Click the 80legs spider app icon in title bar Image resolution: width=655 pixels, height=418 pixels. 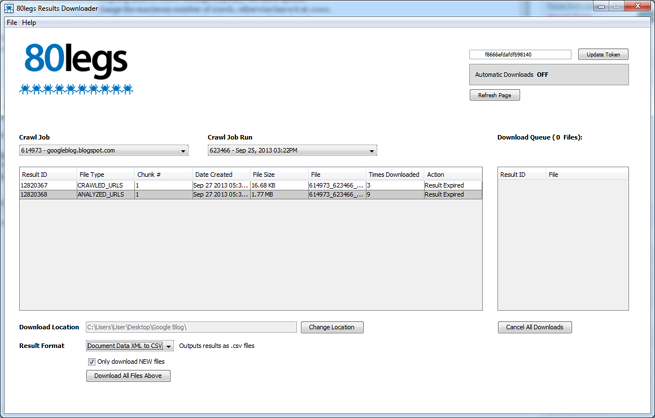(9, 8)
